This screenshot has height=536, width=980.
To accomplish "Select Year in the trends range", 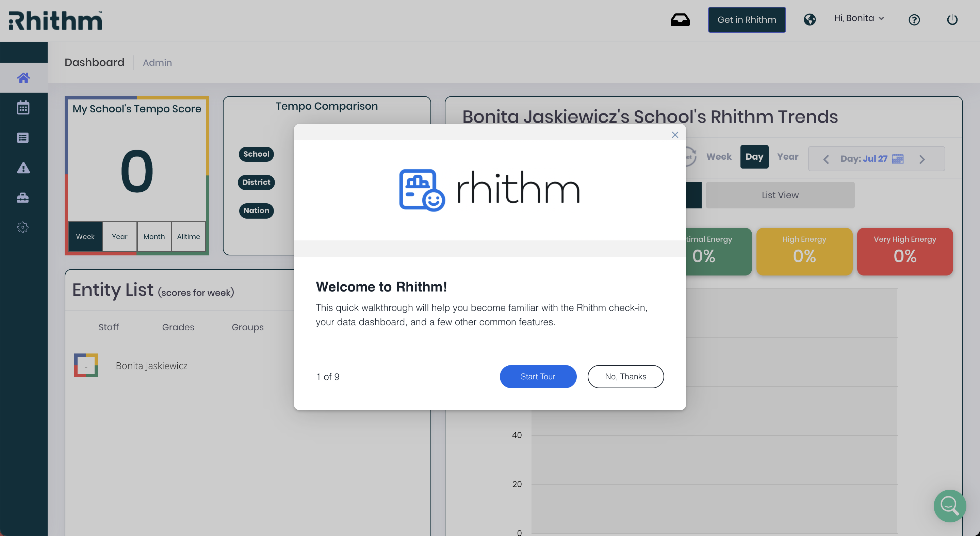I will pyautogui.click(x=787, y=157).
